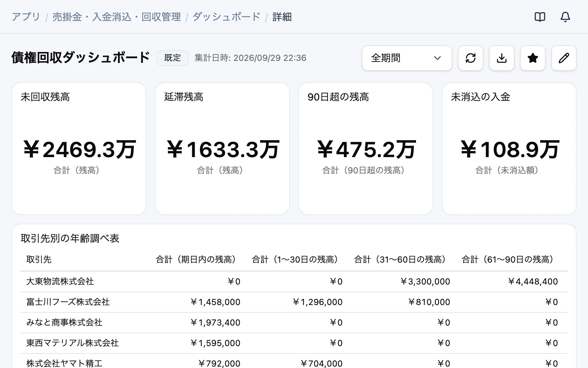This screenshot has height=368, width=588.
Task: Refresh the dashboard data
Action: tap(470, 58)
